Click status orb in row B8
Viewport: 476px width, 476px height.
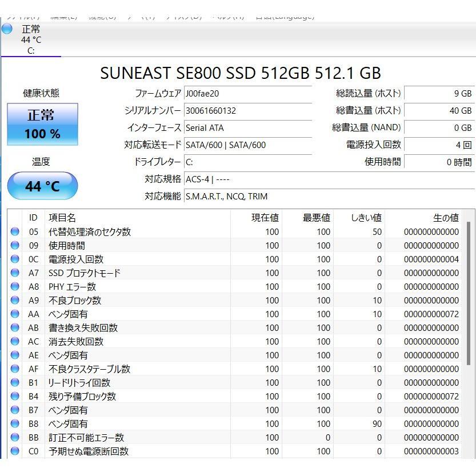(15, 423)
